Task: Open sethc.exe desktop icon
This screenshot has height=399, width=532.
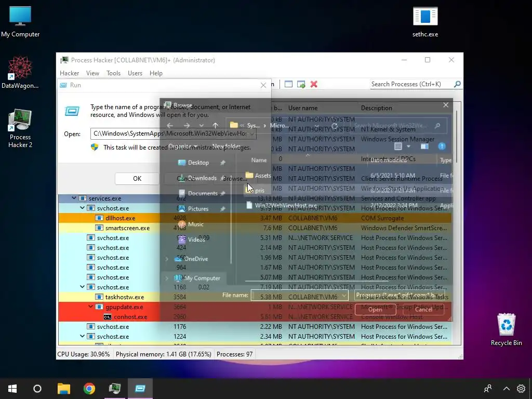Action: point(425,22)
